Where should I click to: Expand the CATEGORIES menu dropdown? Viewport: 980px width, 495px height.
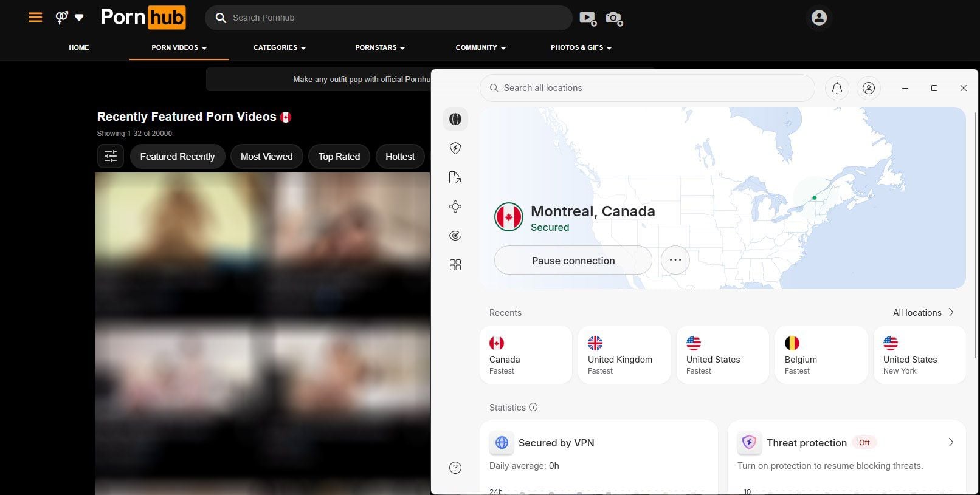280,47
